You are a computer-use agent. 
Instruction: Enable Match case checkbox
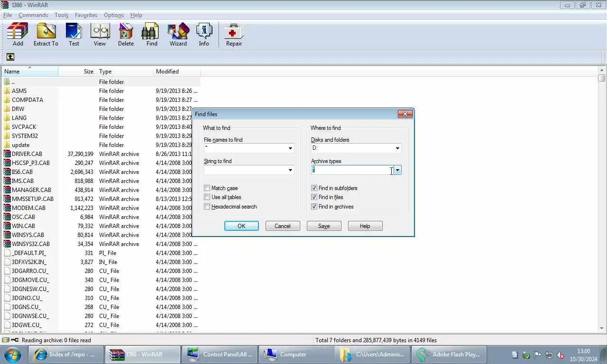click(207, 188)
